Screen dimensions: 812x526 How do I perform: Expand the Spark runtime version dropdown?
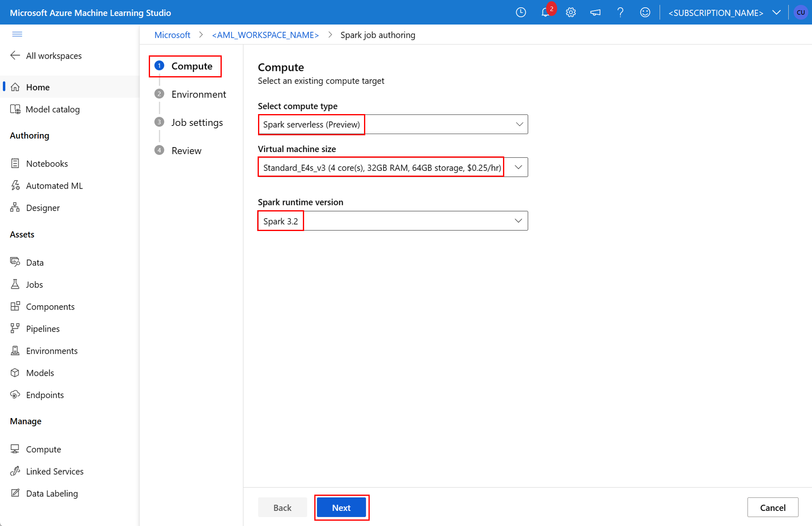tap(519, 221)
